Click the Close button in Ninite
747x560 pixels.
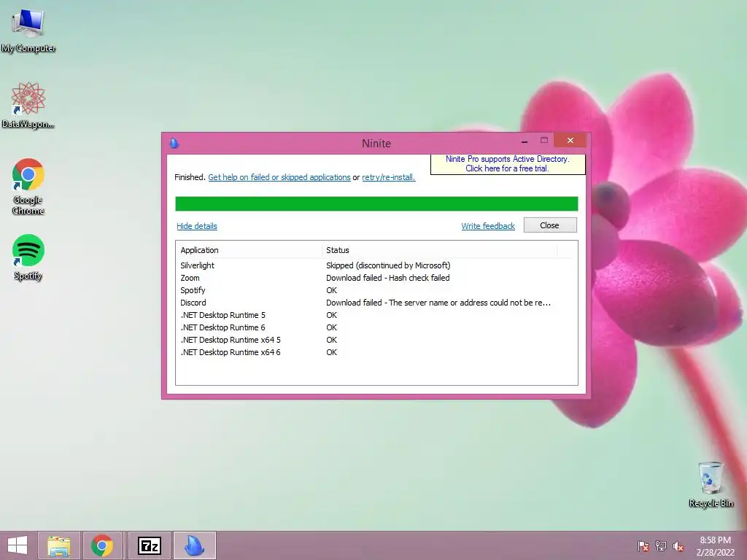click(x=550, y=225)
